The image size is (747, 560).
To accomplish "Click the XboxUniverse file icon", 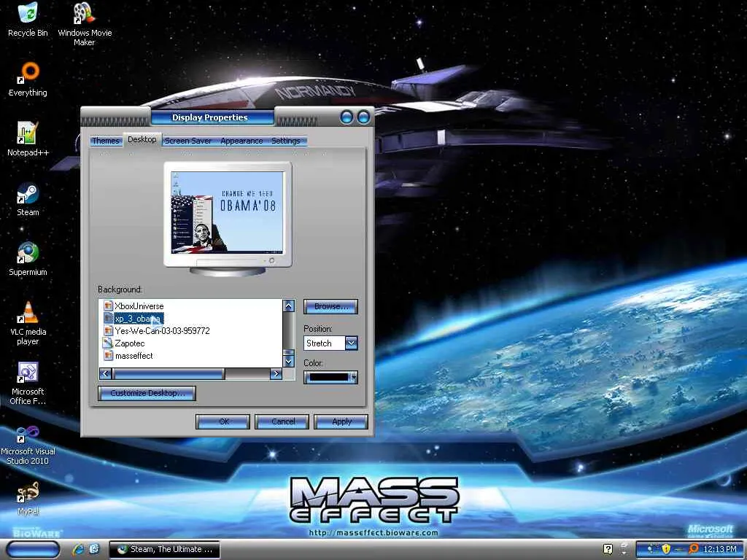I will click(x=108, y=306).
